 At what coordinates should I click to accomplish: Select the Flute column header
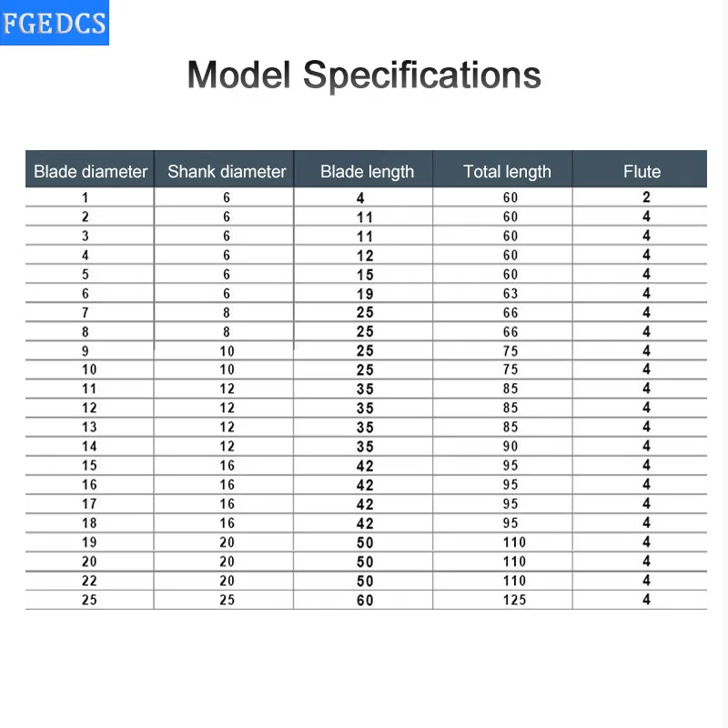[642, 171]
